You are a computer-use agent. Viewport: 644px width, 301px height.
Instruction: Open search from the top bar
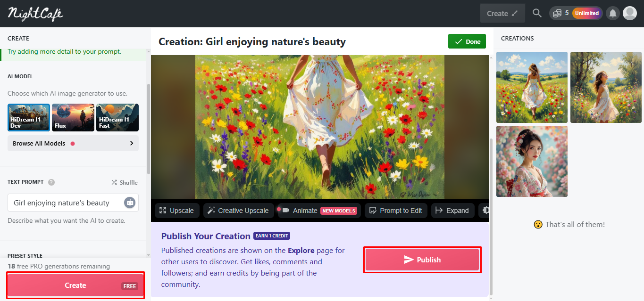(x=537, y=13)
